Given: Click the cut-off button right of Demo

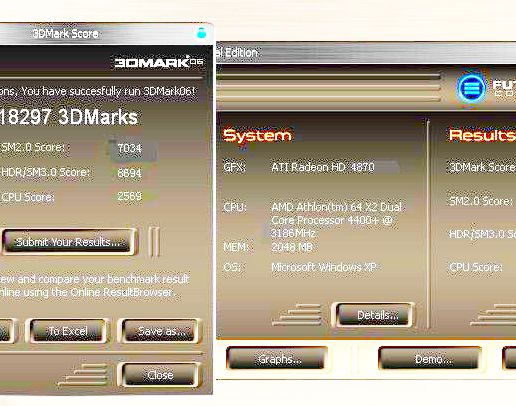Looking at the screenshot, I should tap(509, 359).
